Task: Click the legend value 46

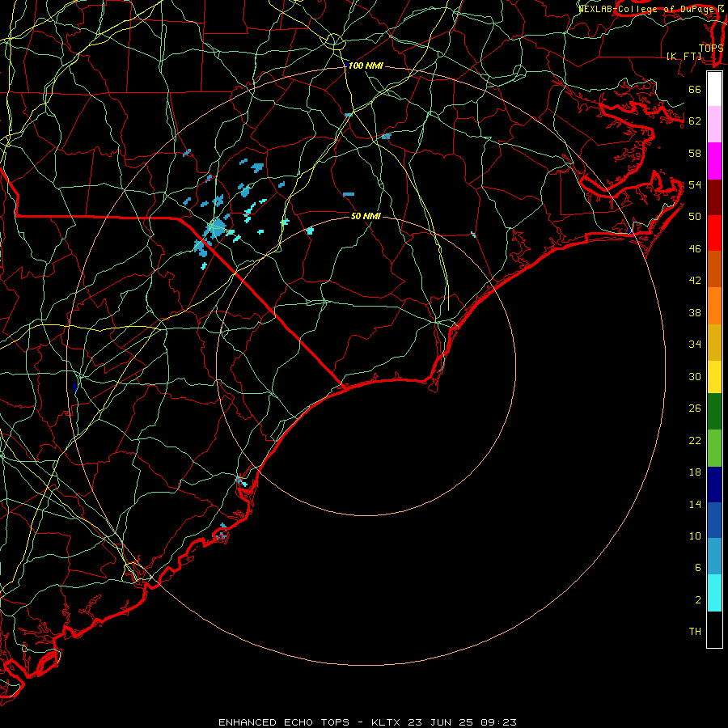Action: pyautogui.click(x=695, y=249)
